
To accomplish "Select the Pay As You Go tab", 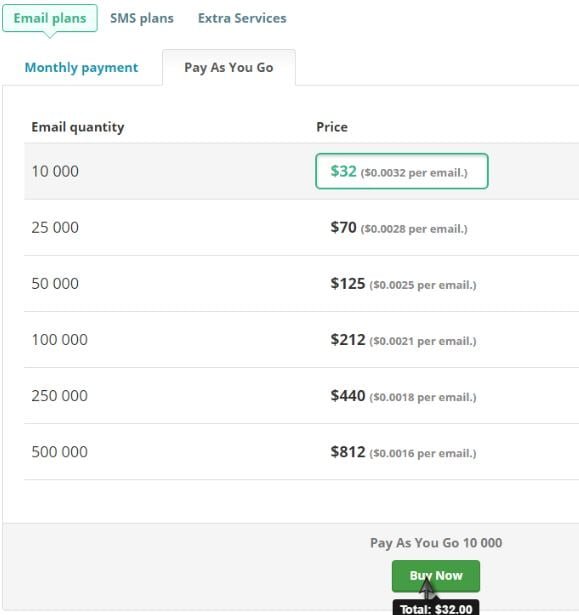I will (x=229, y=67).
